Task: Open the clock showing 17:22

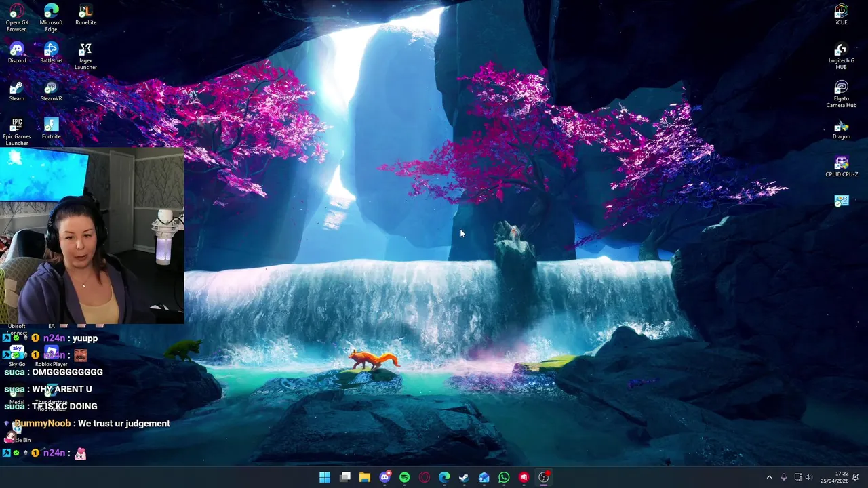Action: coord(835,477)
